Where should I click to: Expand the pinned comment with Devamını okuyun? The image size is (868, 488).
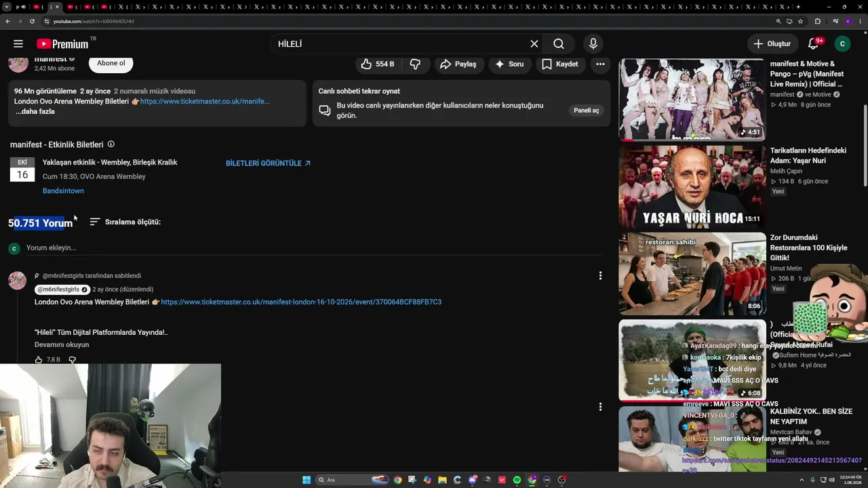point(62,345)
